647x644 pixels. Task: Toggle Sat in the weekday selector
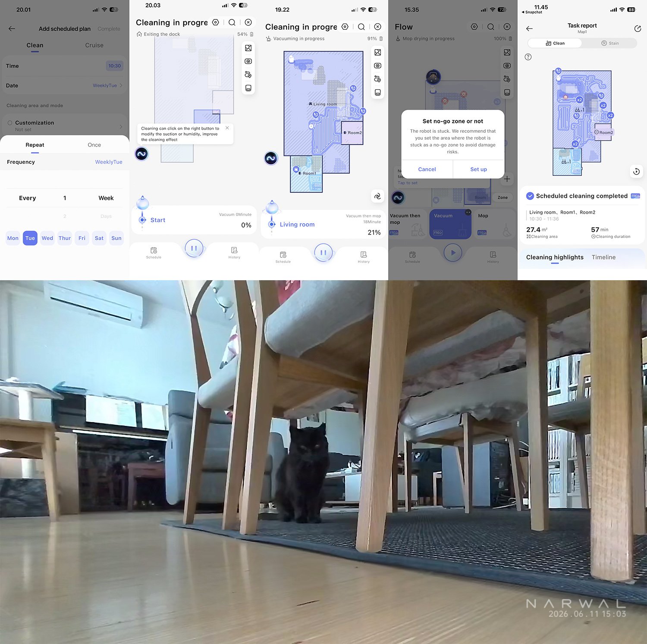coord(99,238)
